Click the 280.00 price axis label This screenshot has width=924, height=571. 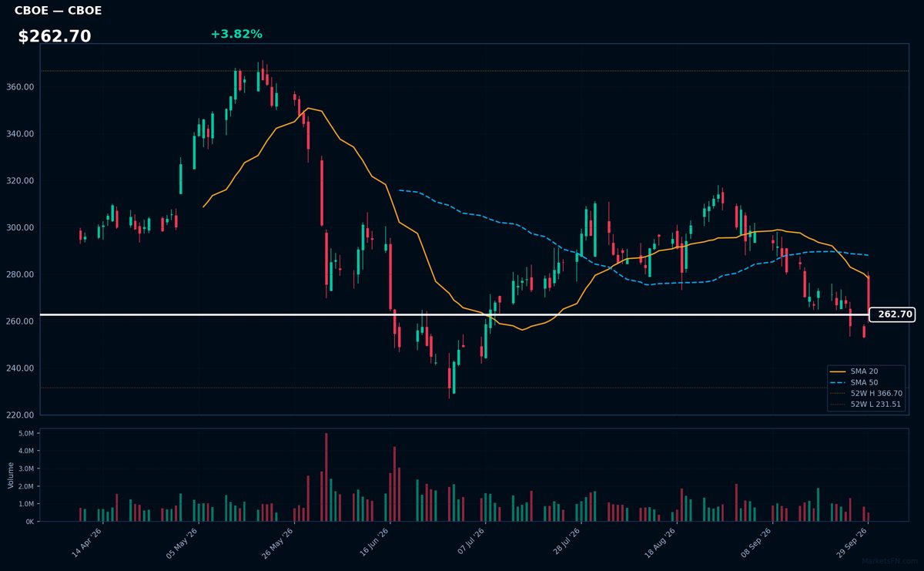[20, 274]
